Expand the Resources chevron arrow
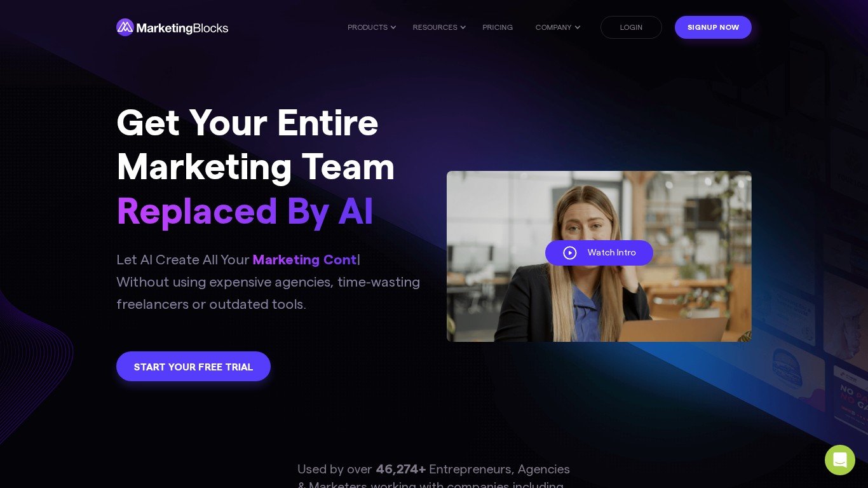868x488 pixels. coord(463,27)
